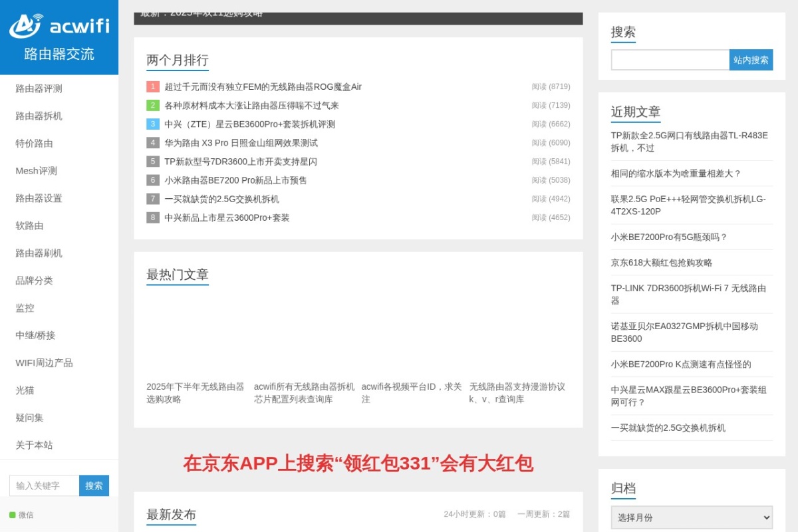The image size is (798, 532).
Task: Open acwifi各视频平台ID，求关注 article
Action: point(412,392)
